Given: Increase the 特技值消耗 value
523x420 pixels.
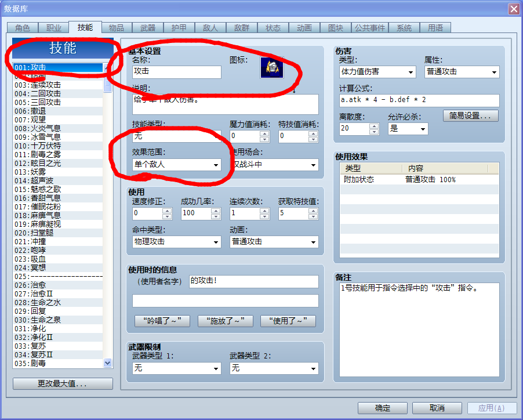Looking at the screenshot, I should point(313,133).
